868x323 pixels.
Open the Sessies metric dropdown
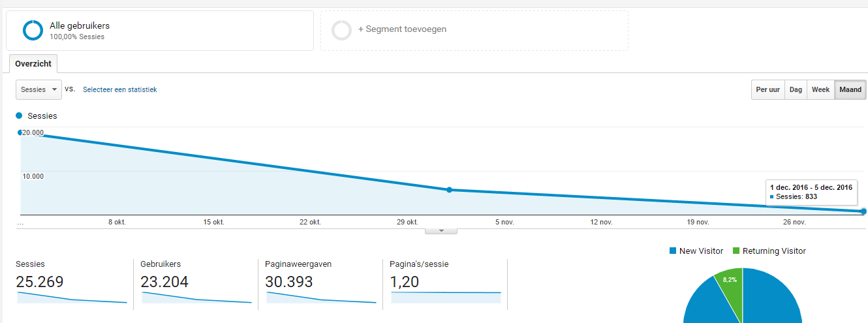point(39,89)
